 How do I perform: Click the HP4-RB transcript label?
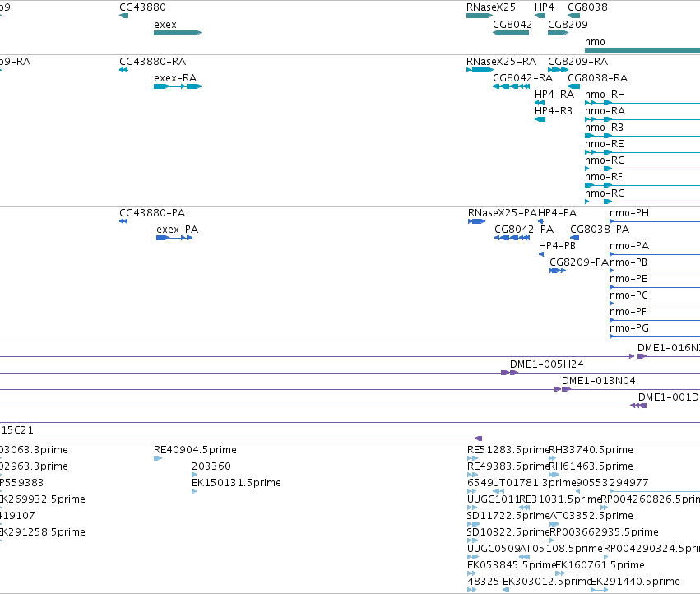coord(554,111)
